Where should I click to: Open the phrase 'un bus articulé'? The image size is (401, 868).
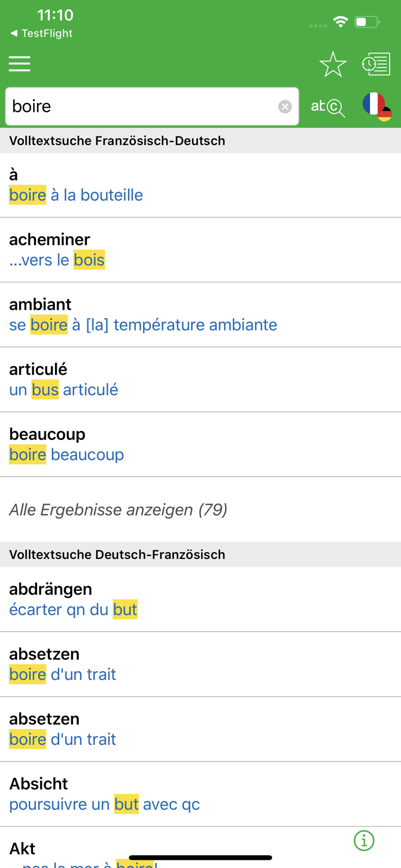click(x=64, y=389)
